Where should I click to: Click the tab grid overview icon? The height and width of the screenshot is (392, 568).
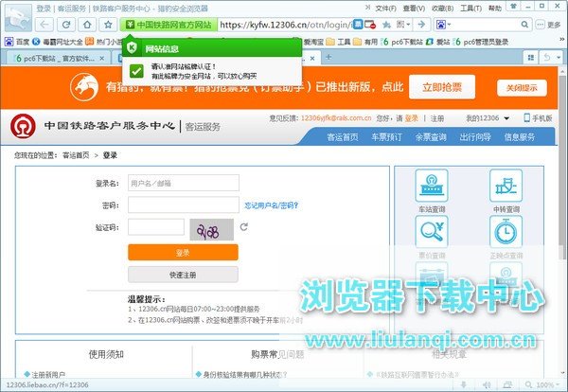tap(531, 58)
